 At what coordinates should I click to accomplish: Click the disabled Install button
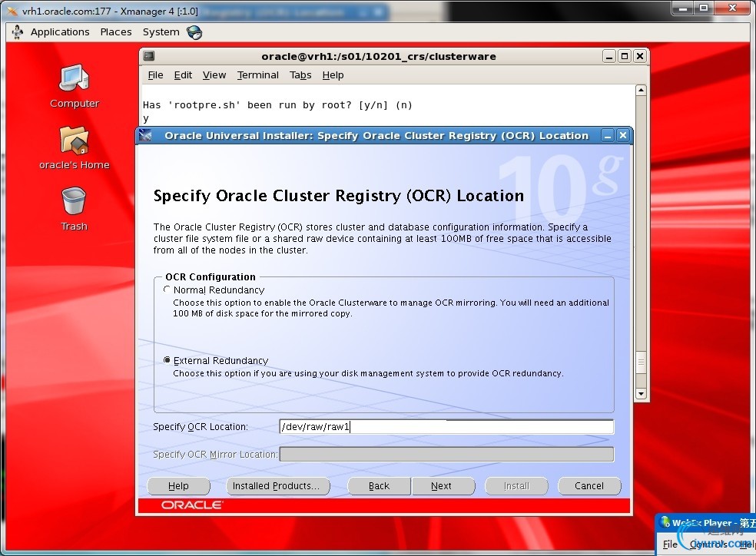[x=516, y=485]
